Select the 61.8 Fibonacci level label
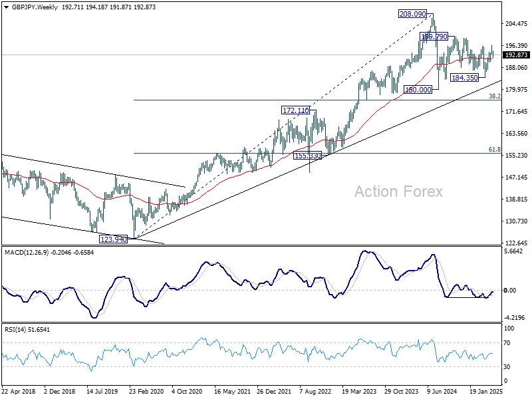Screen dimensions: 532x399 point(495,149)
